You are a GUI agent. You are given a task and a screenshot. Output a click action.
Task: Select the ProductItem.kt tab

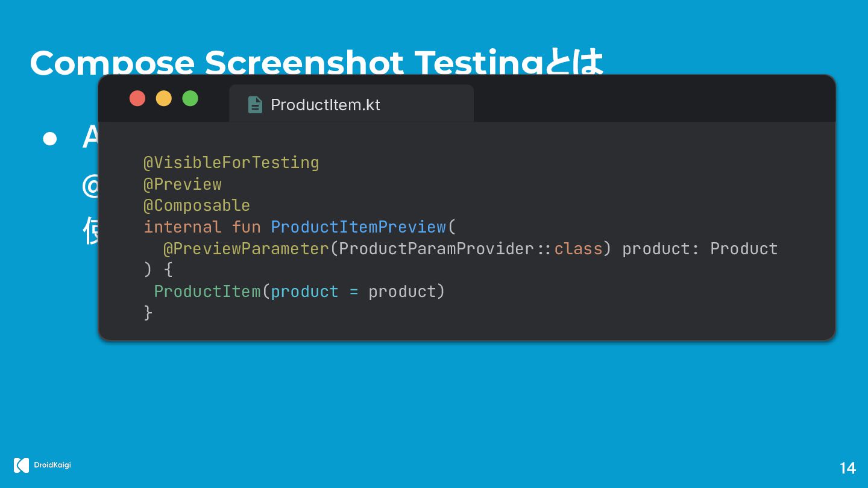pos(351,104)
